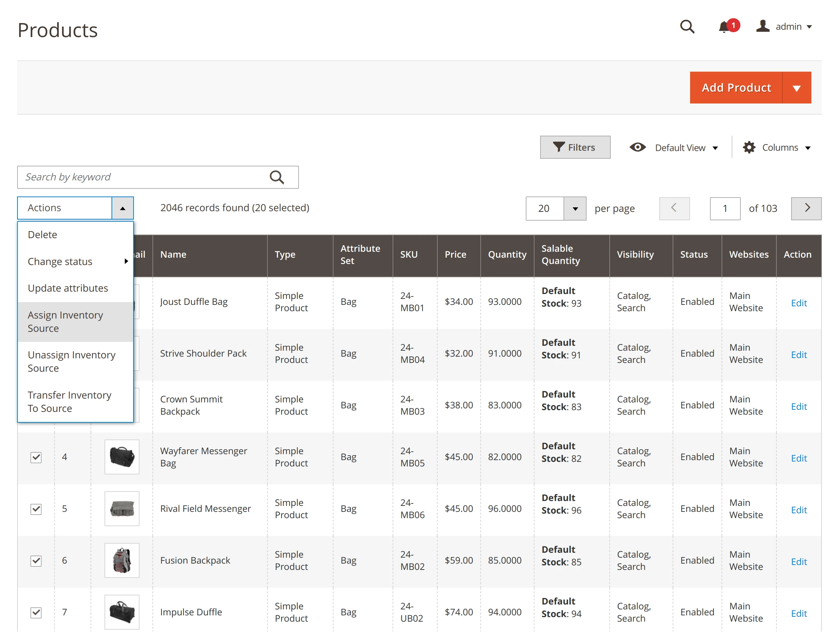Screen dimensions: 839x644
Task: Open the Add Product dropdown arrow
Action: [x=797, y=87]
